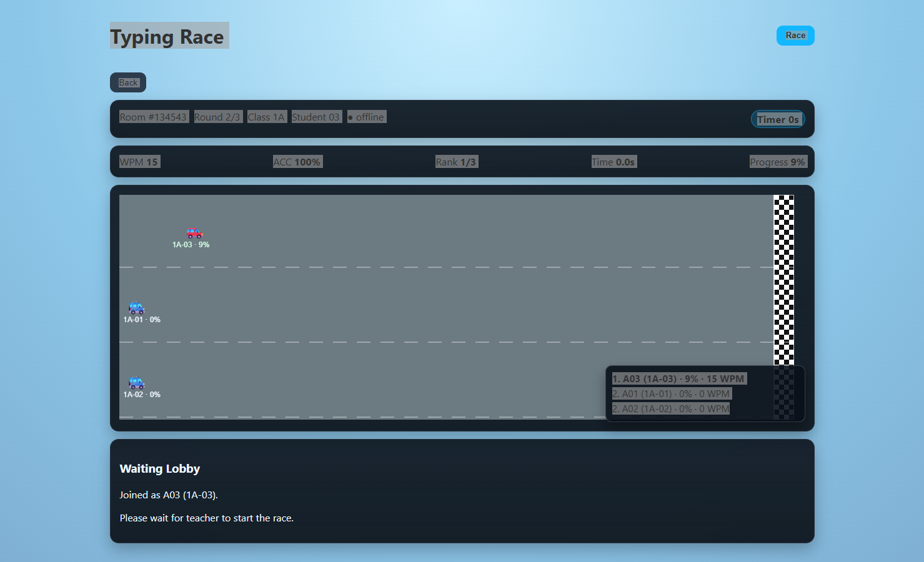Image resolution: width=924 pixels, height=562 pixels.
Task: Select the Class 1A label
Action: 267,117
